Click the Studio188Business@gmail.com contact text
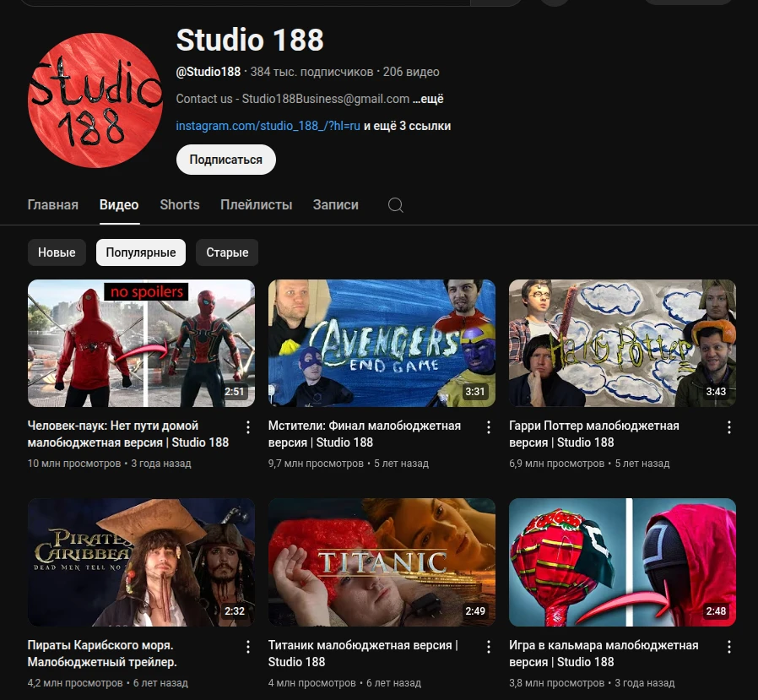 point(326,99)
